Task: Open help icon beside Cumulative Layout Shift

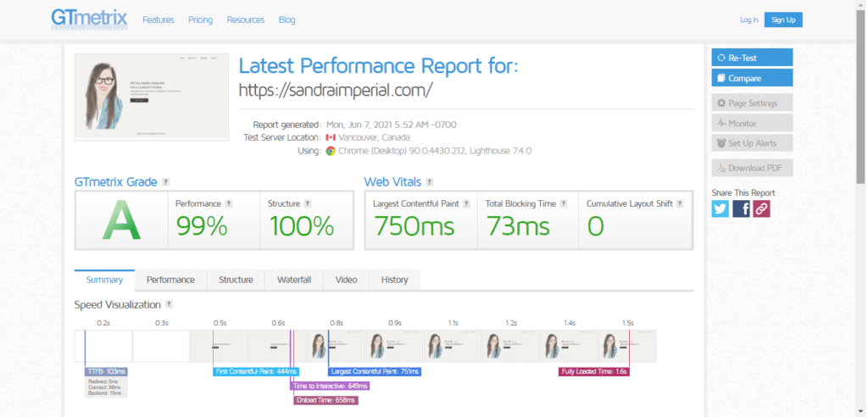Action: [x=679, y=203]
